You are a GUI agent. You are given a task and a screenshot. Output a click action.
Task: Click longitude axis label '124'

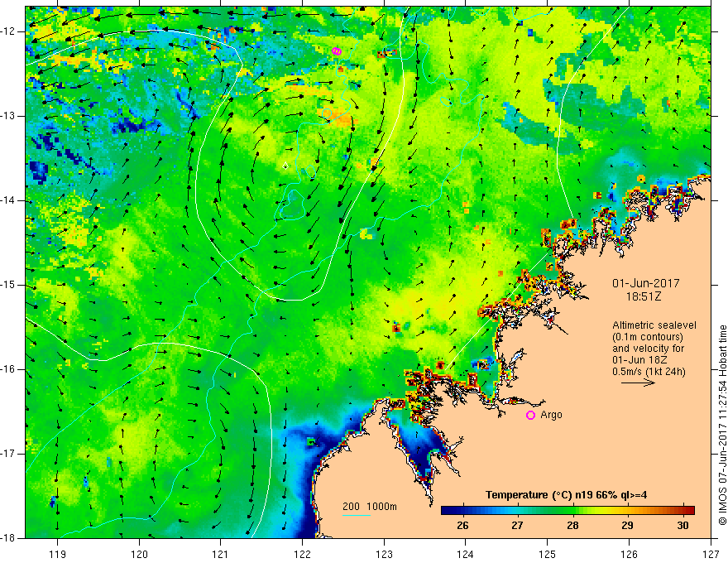(x=466, y=554)
